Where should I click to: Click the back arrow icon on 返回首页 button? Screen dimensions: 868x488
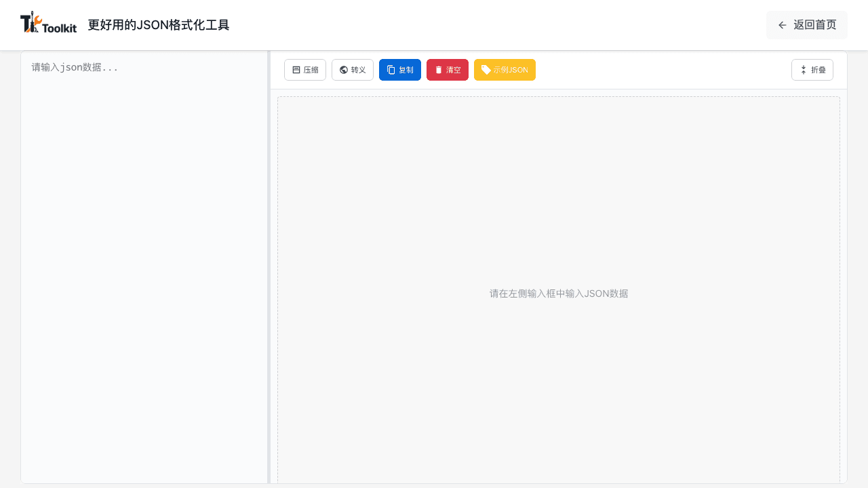(x=782, y=25)
